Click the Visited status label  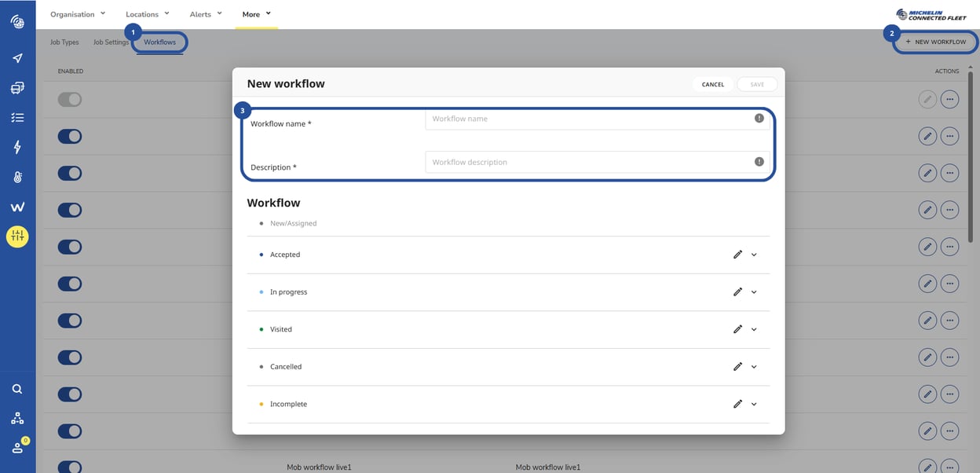[281, 329]
